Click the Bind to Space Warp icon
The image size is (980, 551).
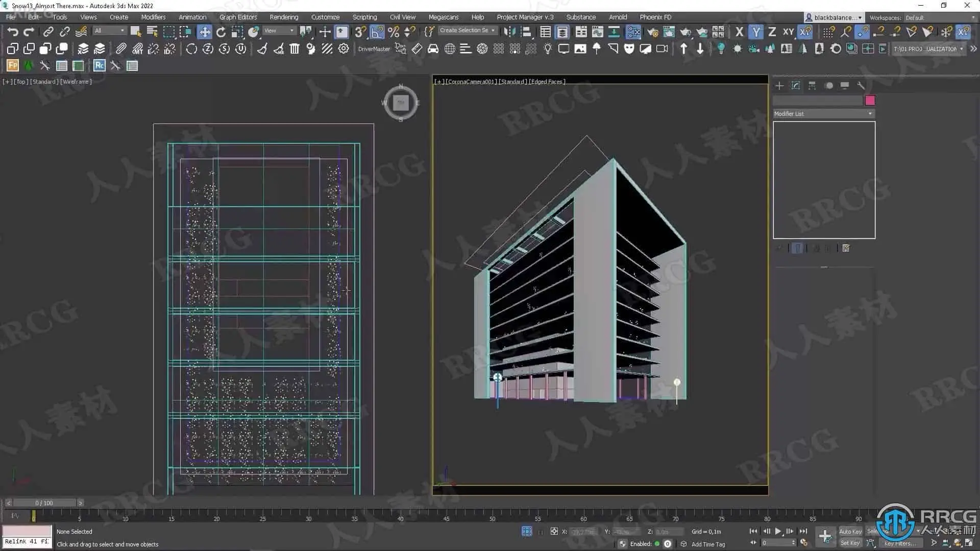pos(81,32)
